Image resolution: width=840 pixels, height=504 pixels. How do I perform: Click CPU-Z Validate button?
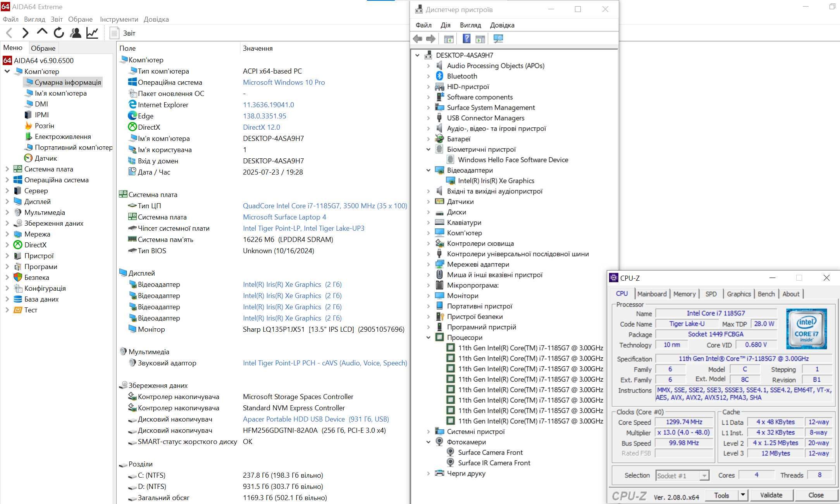click(x=771, y=495)
